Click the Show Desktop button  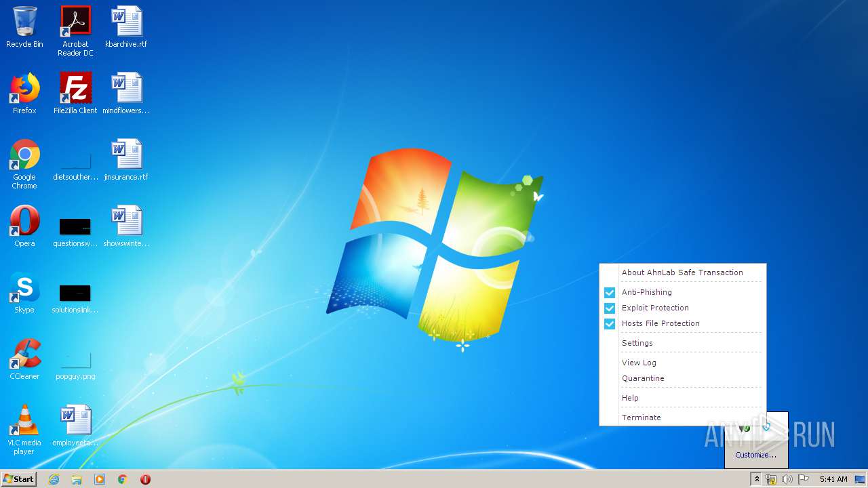coord(860,479)
